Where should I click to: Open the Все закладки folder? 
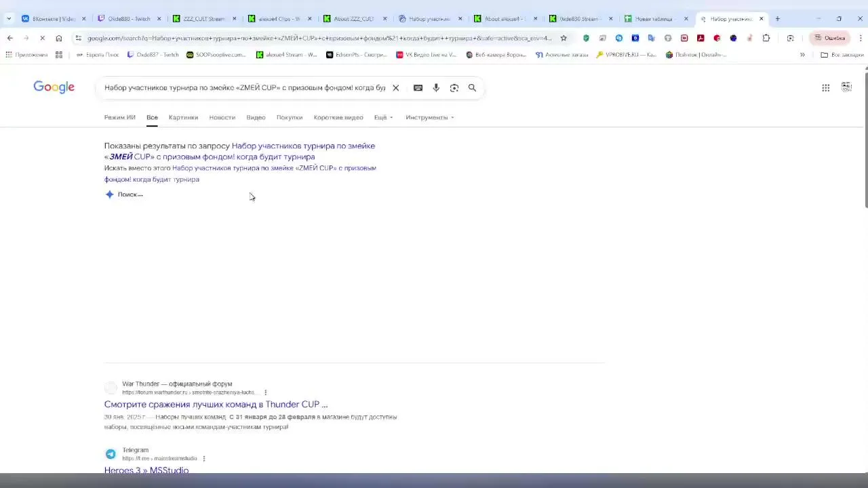coord(842,55)
